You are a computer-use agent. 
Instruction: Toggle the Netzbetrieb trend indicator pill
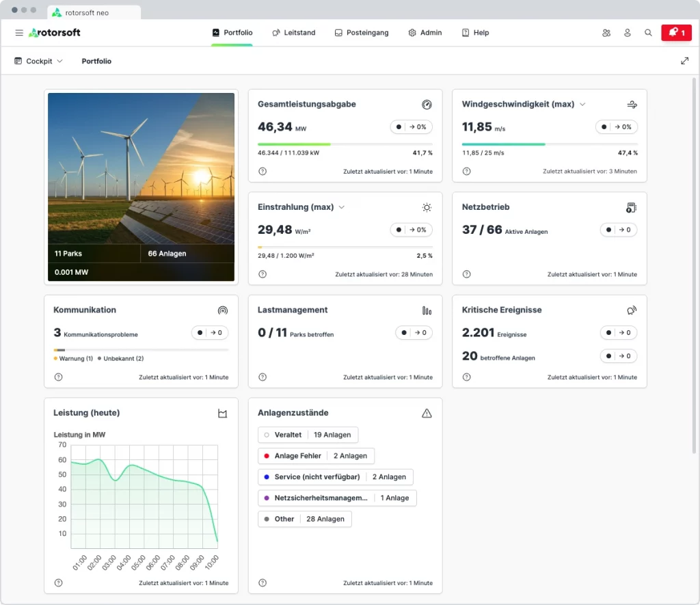[618, 230]
